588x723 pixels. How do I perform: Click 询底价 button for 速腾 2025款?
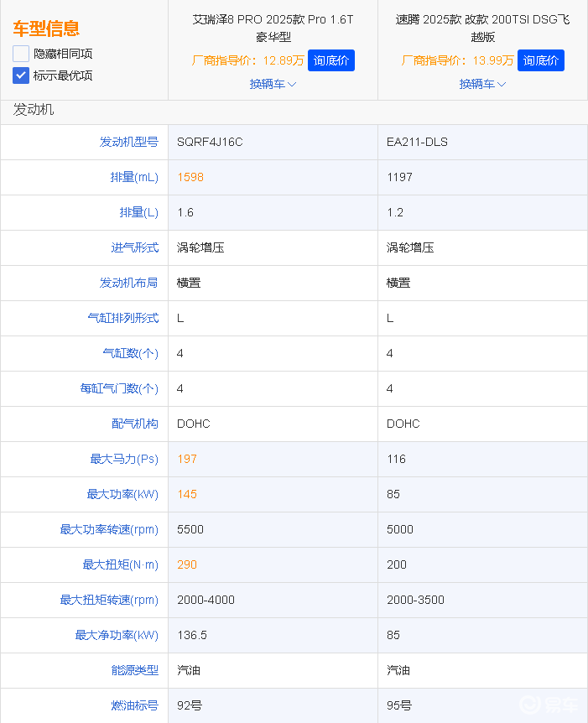[540, 60]
